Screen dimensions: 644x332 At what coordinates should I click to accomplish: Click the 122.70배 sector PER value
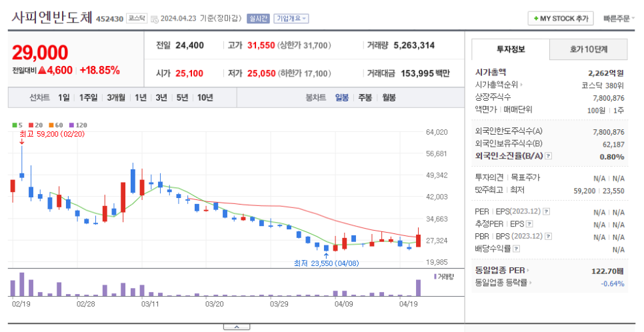607,271
